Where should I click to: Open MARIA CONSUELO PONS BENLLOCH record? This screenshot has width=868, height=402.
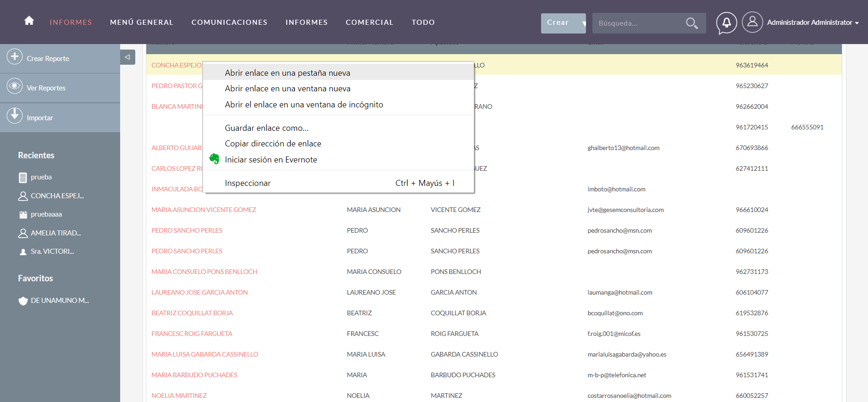coord(204,272)
